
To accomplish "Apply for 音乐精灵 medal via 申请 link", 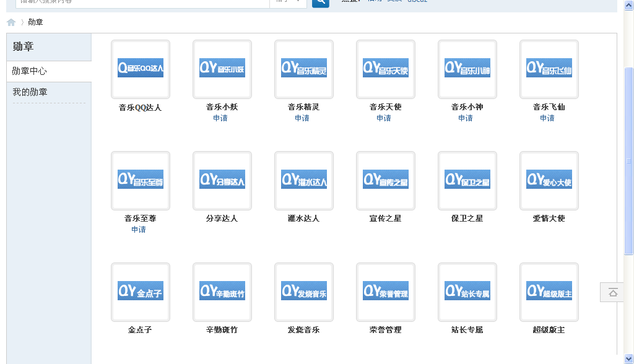I will 302,118.
